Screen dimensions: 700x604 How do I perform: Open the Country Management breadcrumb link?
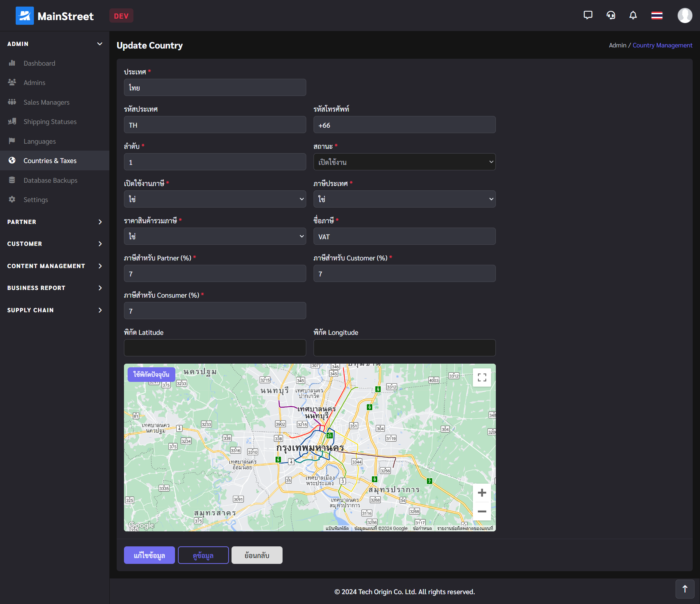(x=662, y=45)
